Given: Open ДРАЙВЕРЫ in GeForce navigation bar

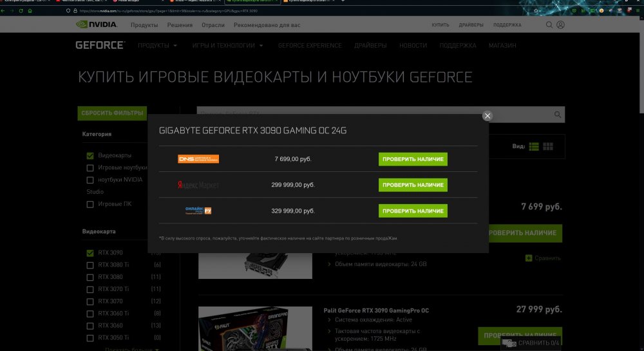Looking at the screenshot, I should click(370, 46).
